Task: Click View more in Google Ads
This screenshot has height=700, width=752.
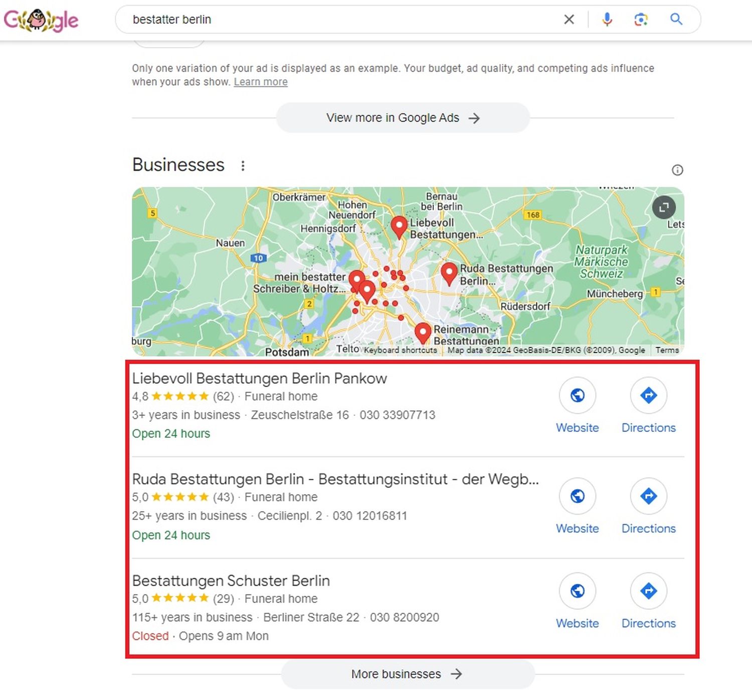Action: (x=403, y=118)
